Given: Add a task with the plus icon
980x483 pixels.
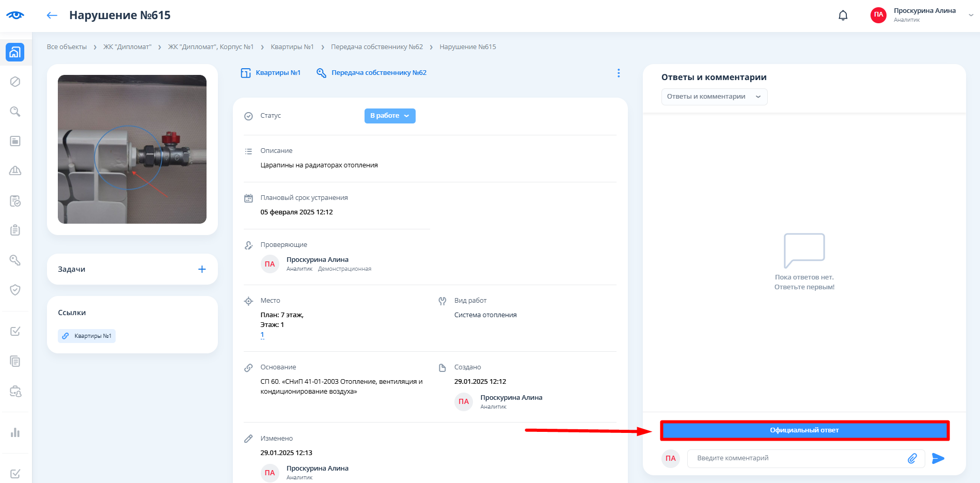Looking at the screenshot, I should [x=202, y=269].
